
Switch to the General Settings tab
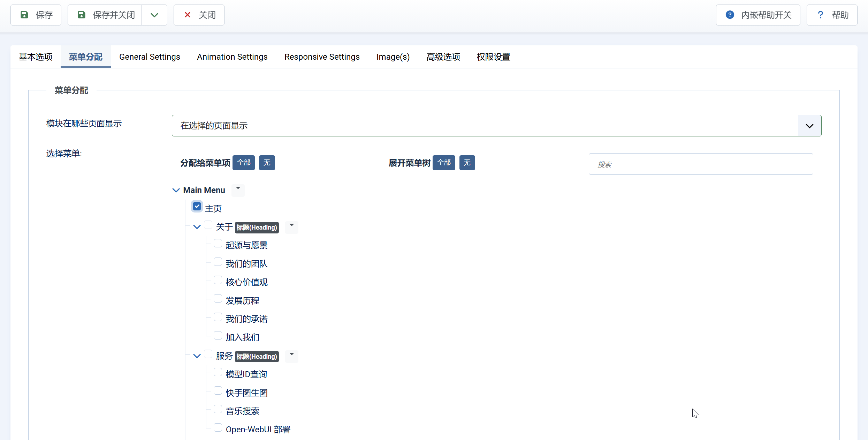[150, 57]
